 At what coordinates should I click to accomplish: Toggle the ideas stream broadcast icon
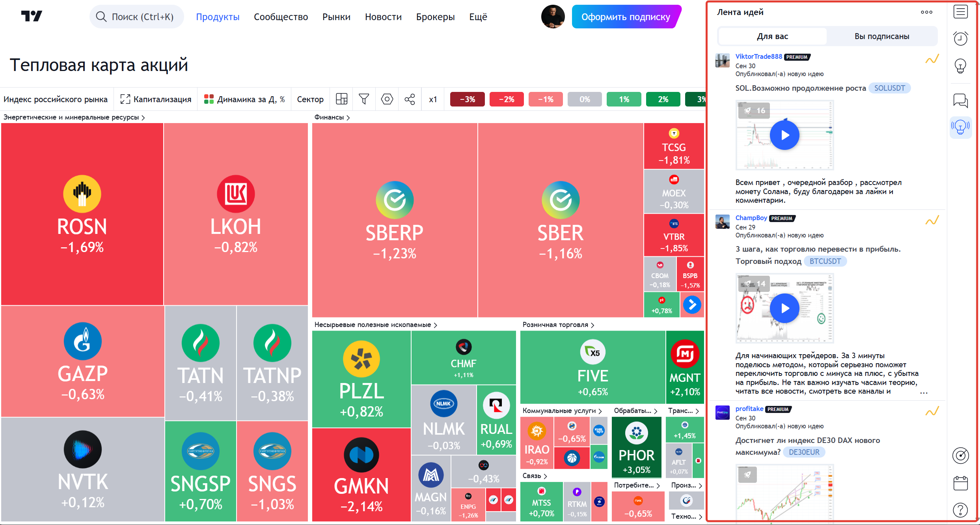pyautogui.click(x=960, y=127)
